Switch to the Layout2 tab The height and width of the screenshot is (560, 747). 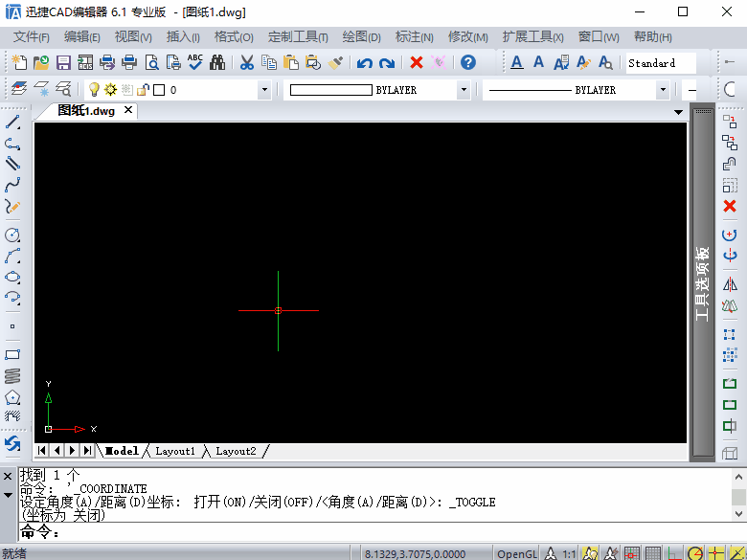point(236,451)
